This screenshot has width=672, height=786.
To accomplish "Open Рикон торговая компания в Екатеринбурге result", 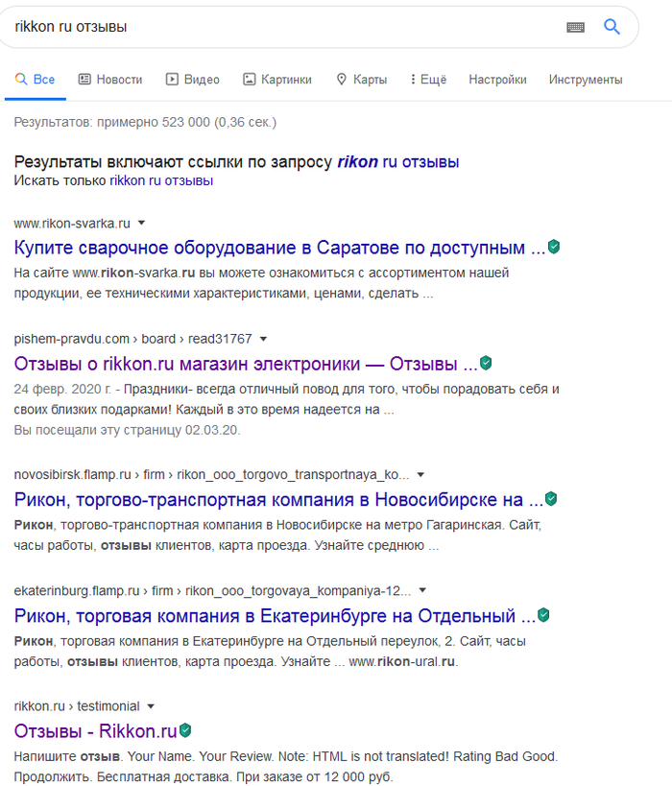I will [275, 615].
